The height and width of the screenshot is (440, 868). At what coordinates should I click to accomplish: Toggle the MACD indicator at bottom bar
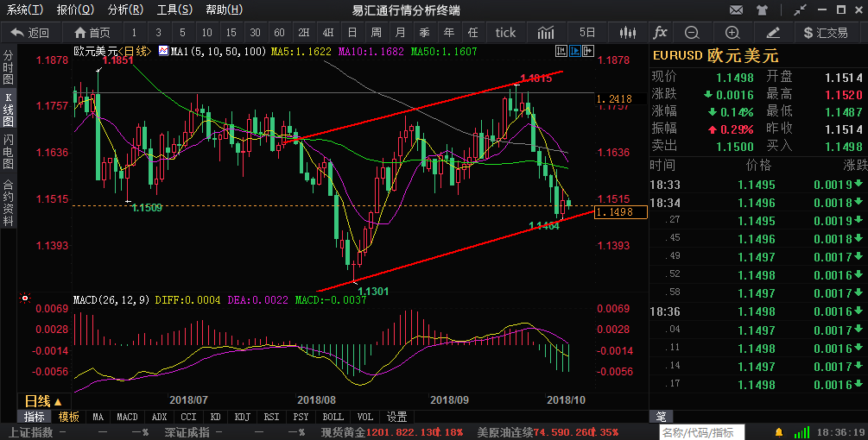(127, 417)
